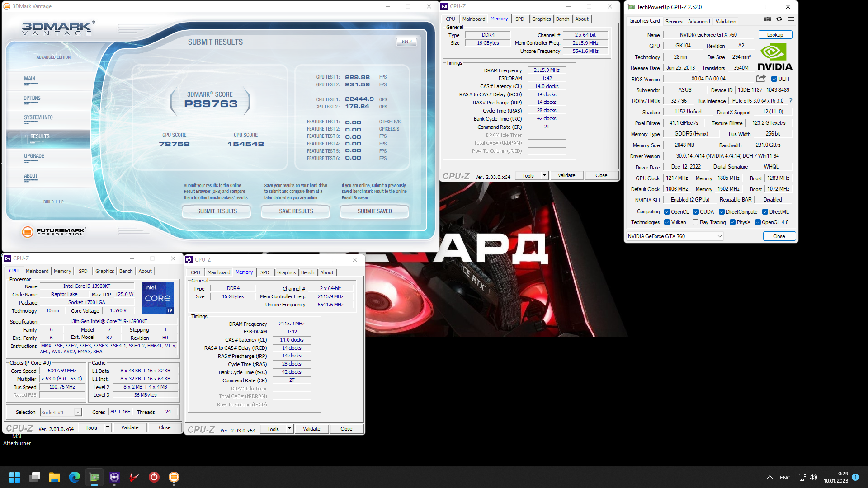Switch to the Sensors tab in GPU-Z
This screenshot has width=868, height=488.
(x=674, y=22)
